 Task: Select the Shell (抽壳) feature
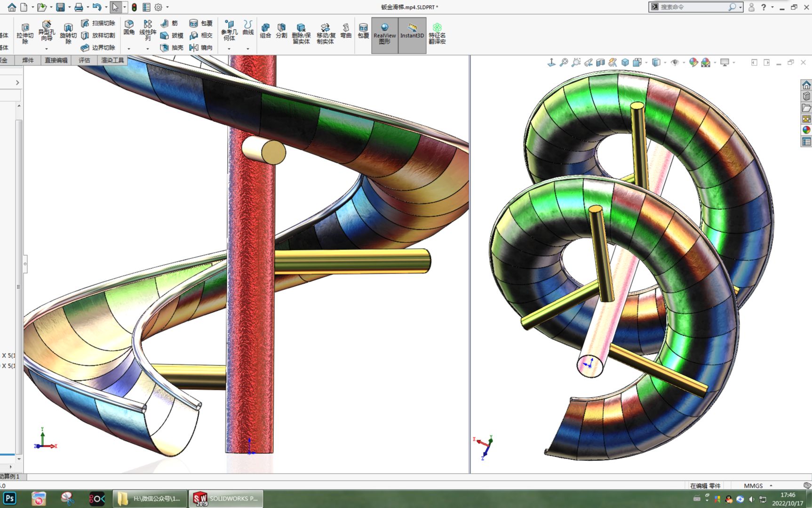point(172,48)
